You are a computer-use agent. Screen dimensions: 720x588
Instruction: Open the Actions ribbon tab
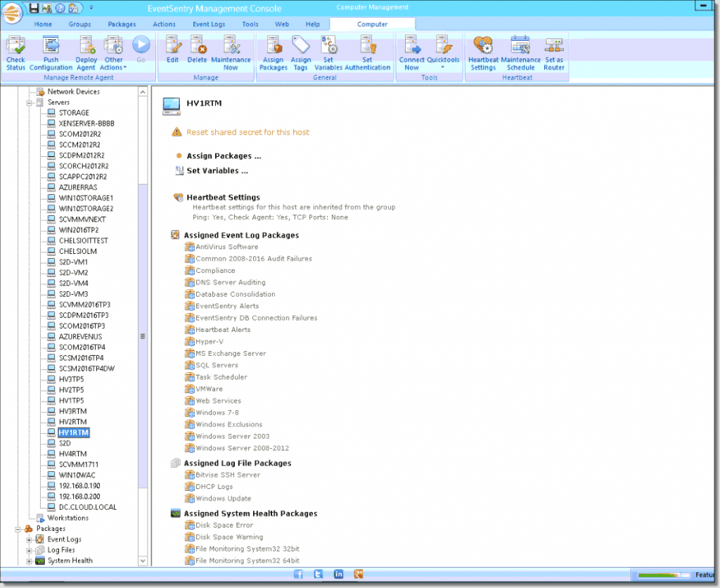tap(164, 25)
